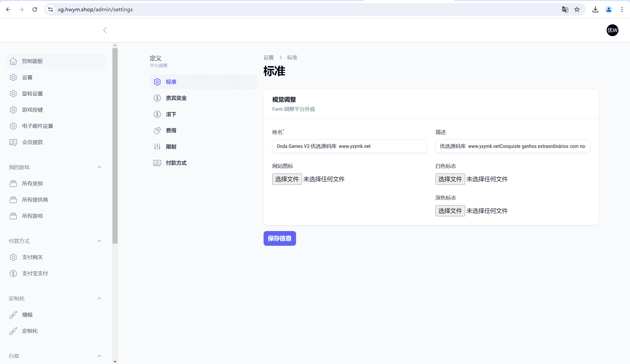The image size is (630, 364).
Task: Click the home icon beside 控制面板
Action: 13,61
